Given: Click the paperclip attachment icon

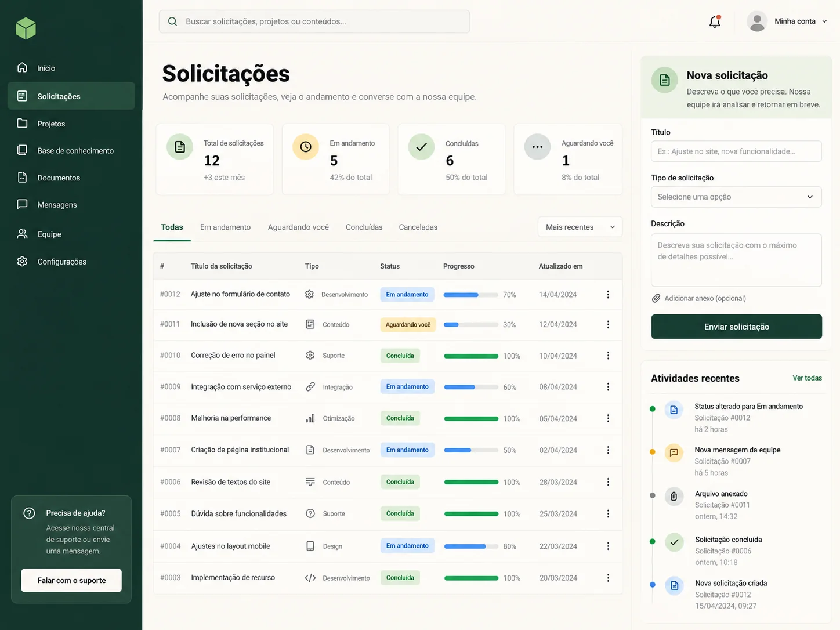Looking at the screenshot, I should [656, 298].
